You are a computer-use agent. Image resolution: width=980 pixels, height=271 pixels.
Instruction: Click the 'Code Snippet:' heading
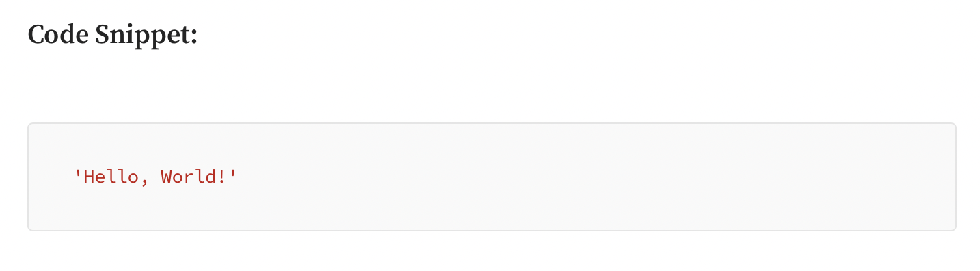(113, 35)
